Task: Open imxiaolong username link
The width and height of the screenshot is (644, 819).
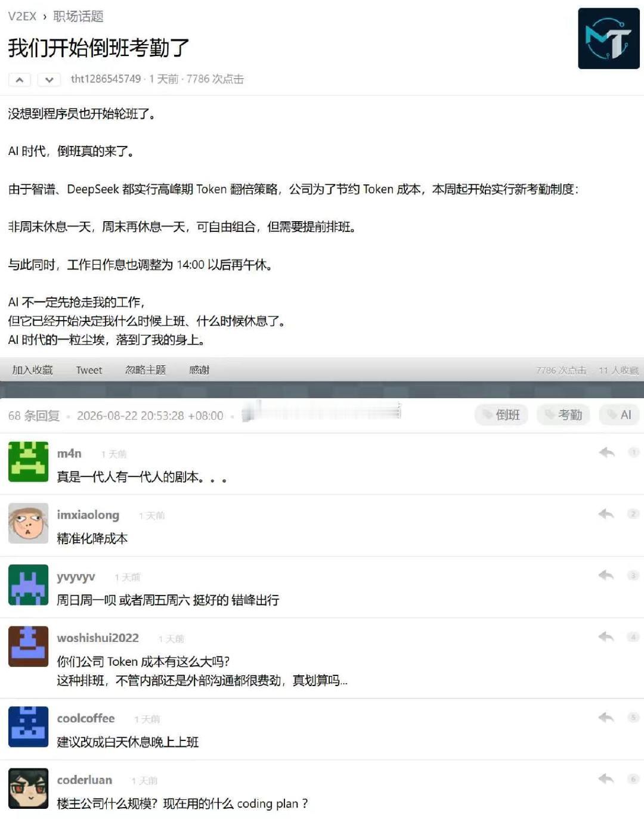Action: point(88,515)
